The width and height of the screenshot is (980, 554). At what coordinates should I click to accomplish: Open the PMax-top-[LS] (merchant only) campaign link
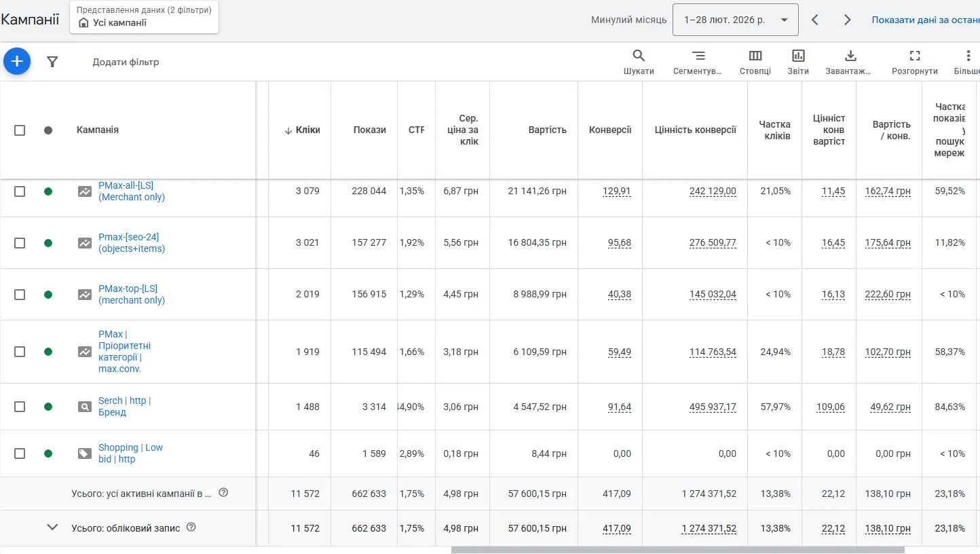click(x=132, y=295)
